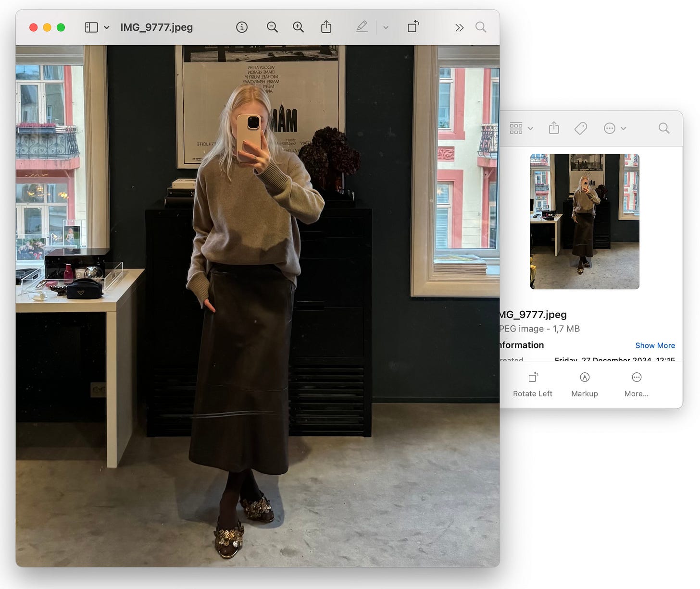Toggle the Markup pen toolbar
The width and height of the screenshot is (700, 589).
(x=362, y=26)
